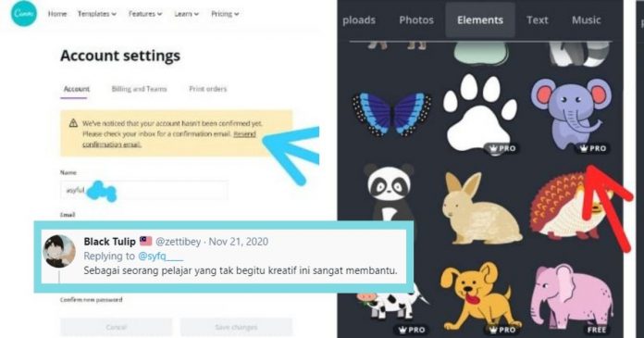Image resolution: width=644 pixels, height=338 pixels.
Task: Add the free pink elephant element
Action: (572, 297)
